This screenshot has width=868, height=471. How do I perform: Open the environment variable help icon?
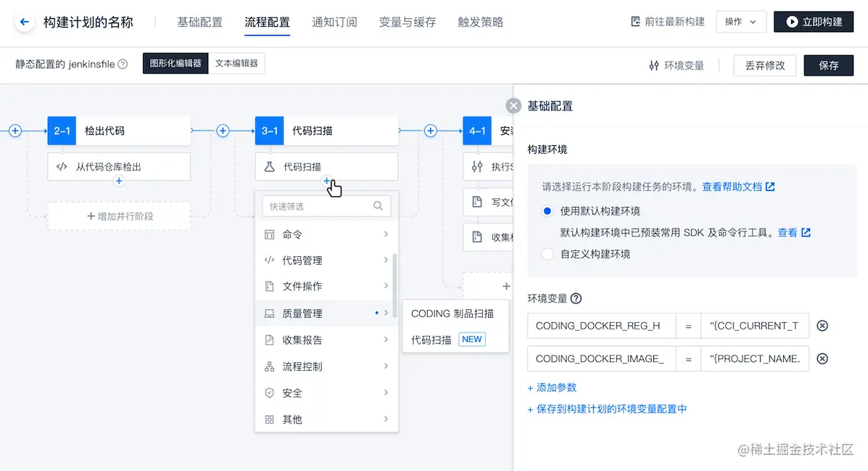pos(576,299)
